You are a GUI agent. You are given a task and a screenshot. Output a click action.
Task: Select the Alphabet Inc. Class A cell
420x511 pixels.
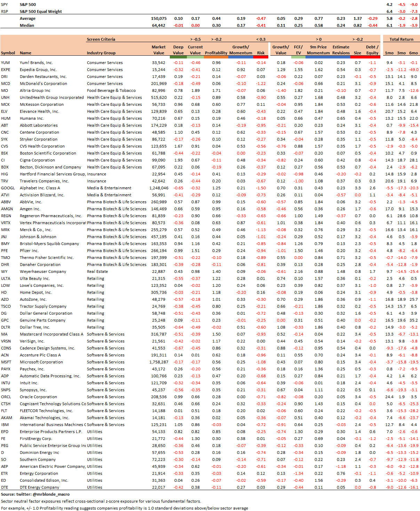[40, 188]
